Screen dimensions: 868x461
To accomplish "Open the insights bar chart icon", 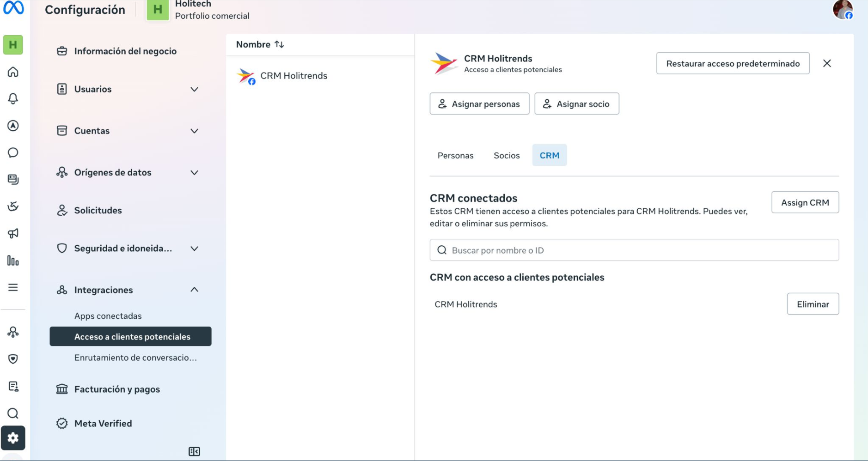I will click(x=13, y=261).
